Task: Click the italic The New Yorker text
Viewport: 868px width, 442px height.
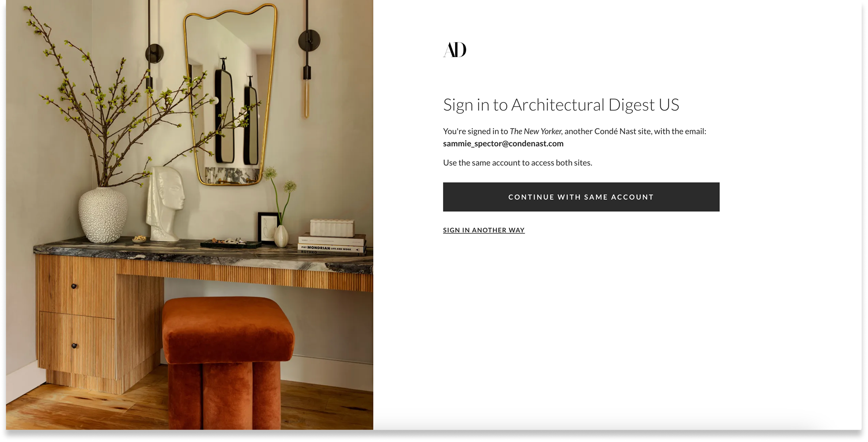Action: point(535,131)
